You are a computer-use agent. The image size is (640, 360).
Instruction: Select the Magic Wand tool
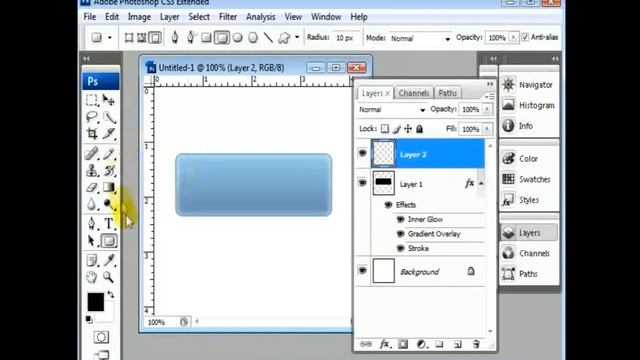(x=109, y=117)
